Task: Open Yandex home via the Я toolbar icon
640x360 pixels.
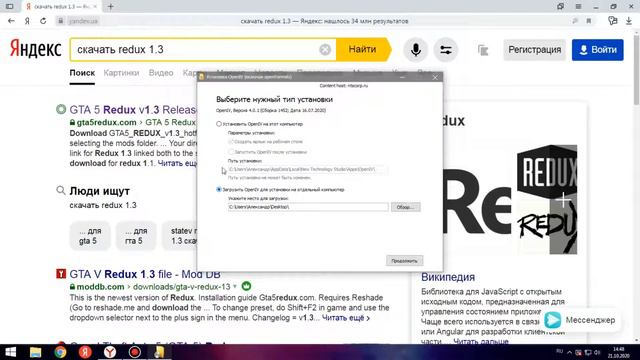Action: pyautogui.click(x=27, y=21)
